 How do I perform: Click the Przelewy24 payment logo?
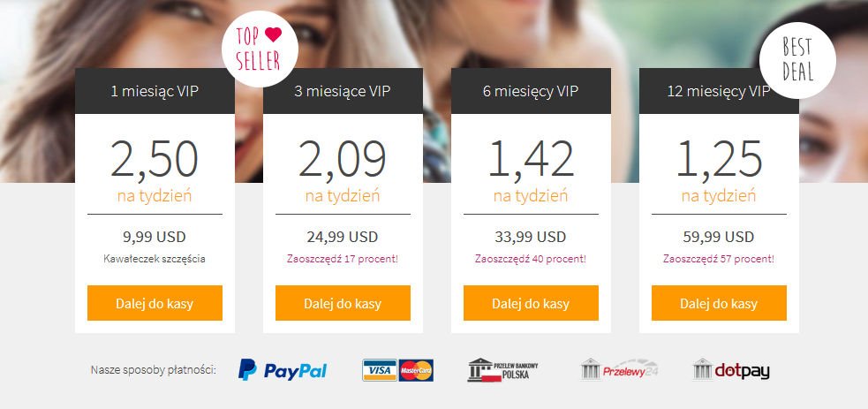pyautogui.click(x=620, y=369)
